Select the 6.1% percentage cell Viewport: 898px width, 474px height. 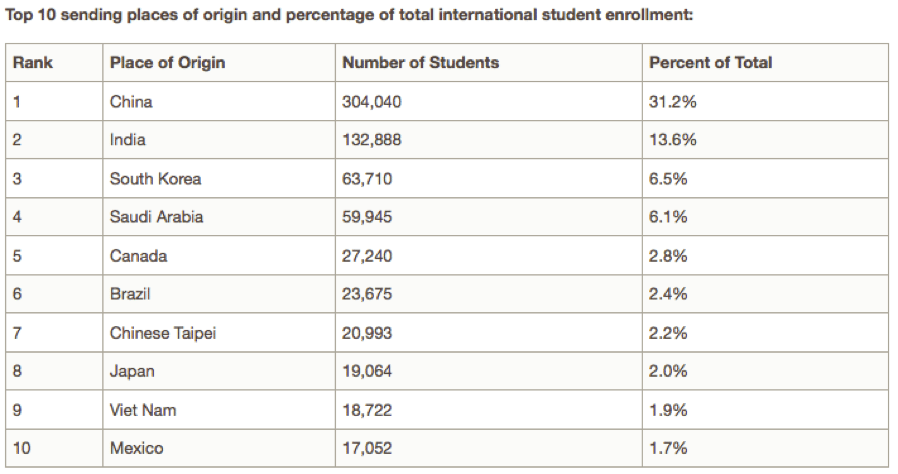pos(669,217)
